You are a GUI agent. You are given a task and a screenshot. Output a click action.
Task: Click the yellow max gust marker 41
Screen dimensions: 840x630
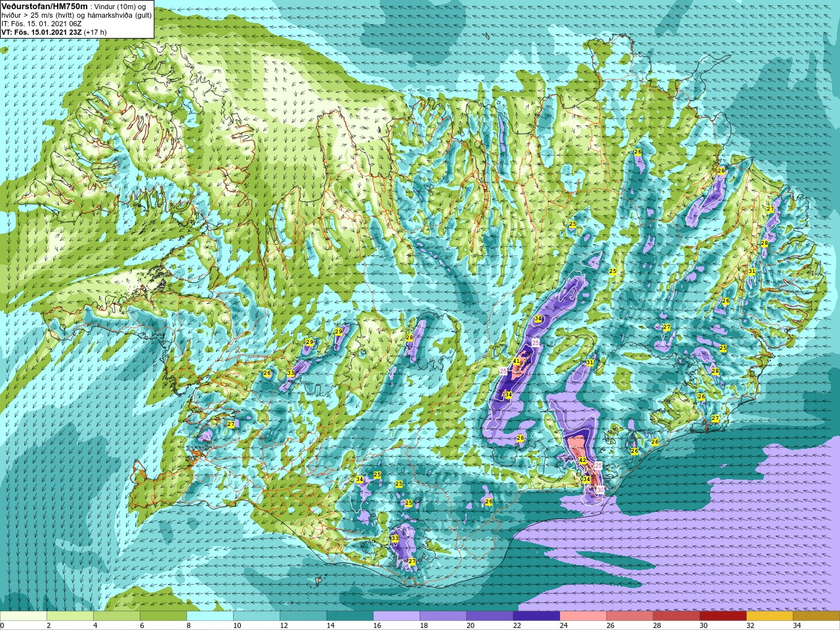[x=516, y=362]
